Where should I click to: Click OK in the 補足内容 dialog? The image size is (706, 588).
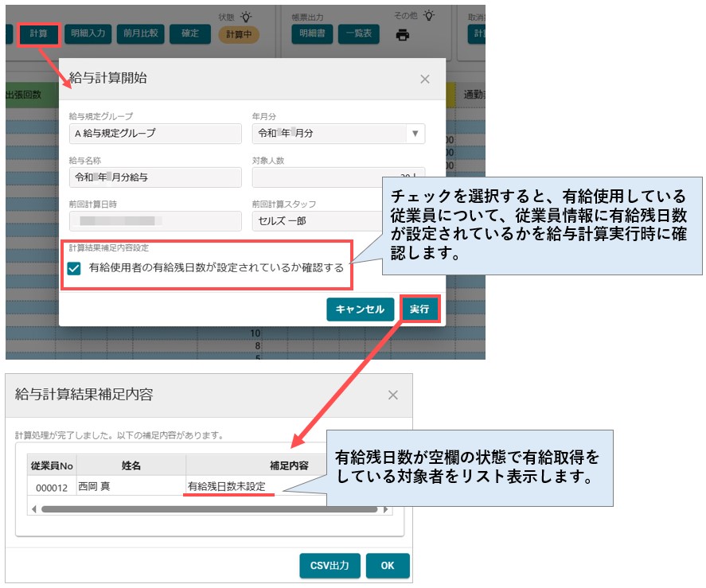tap(388, 566)
